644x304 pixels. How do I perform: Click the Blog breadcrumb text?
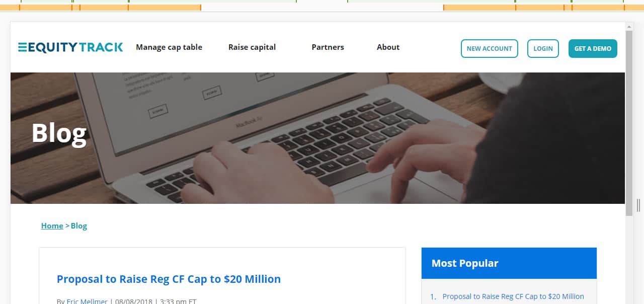click(79, 226)
